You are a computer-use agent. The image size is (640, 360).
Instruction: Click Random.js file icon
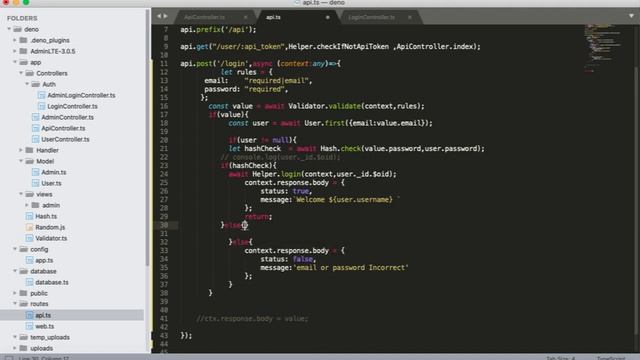tap(29, 227)
